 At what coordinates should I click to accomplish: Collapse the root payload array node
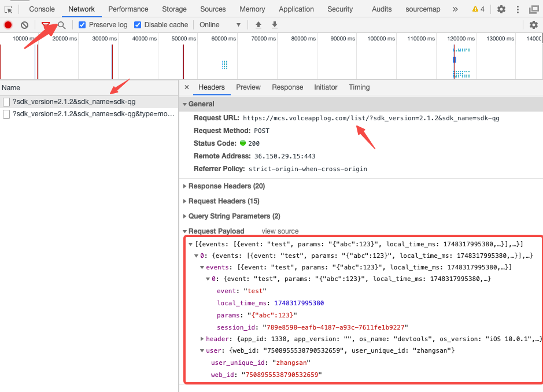[190, 245]
